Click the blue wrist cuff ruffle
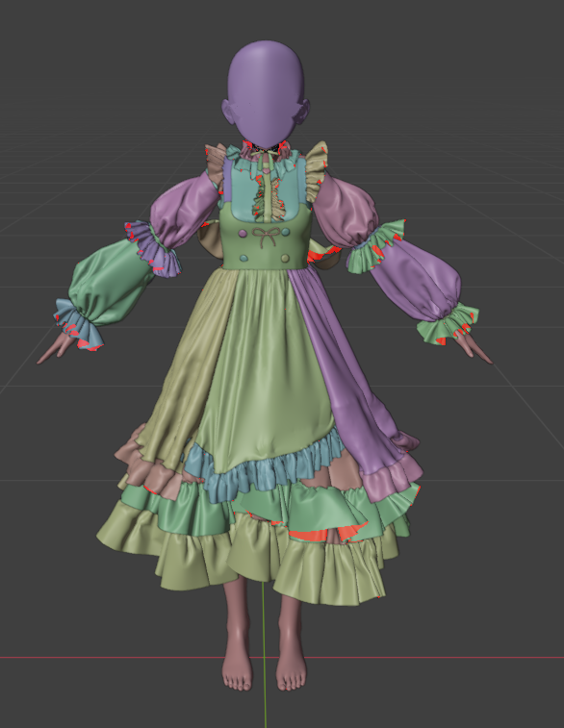Viewport: 564px width, 728px height. [x=79, y=325]
